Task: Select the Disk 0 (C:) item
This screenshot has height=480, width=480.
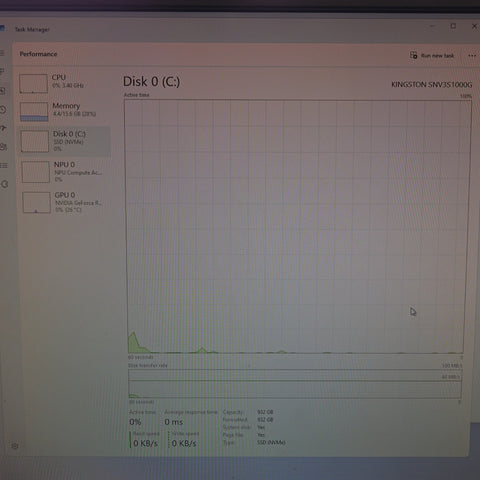Action: tap(64, 141)
